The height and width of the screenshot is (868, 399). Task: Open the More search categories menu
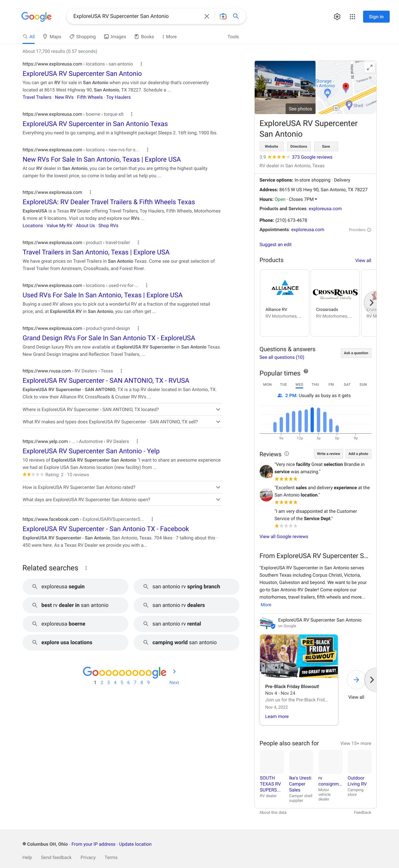169,37
